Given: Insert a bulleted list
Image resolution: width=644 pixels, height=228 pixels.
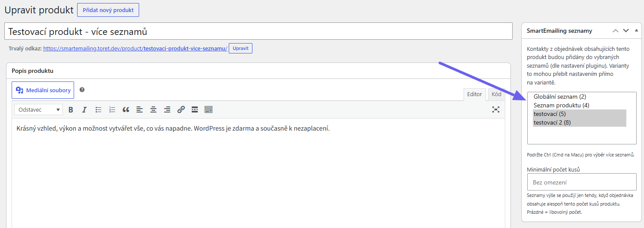Looking at the screenshot, I should (x=98, y=110).
